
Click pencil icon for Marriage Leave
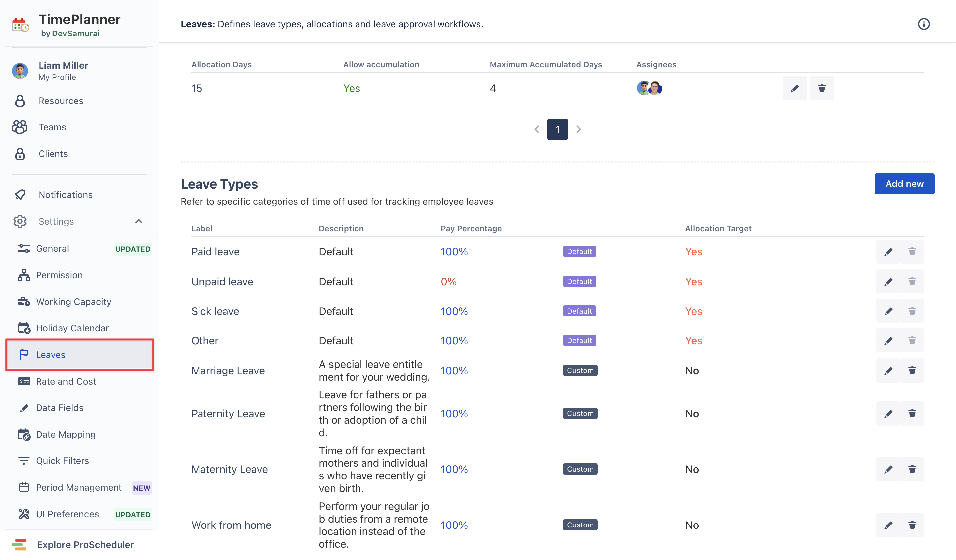tap(888, 371)
